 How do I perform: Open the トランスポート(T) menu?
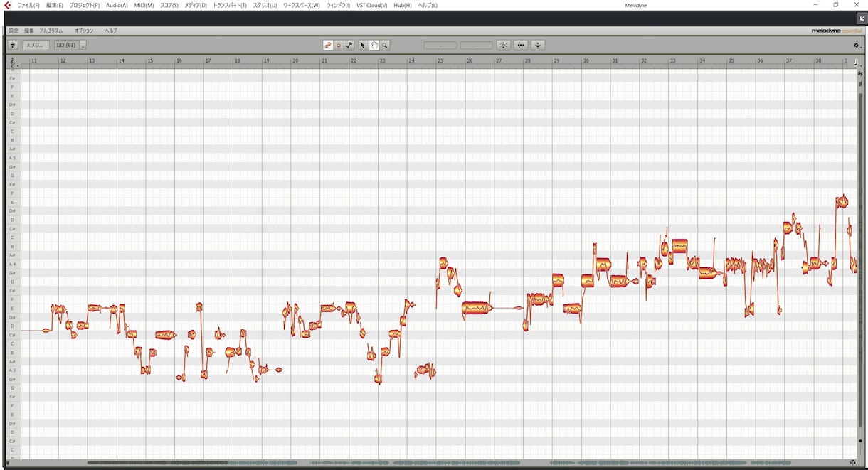click(230, 5)
